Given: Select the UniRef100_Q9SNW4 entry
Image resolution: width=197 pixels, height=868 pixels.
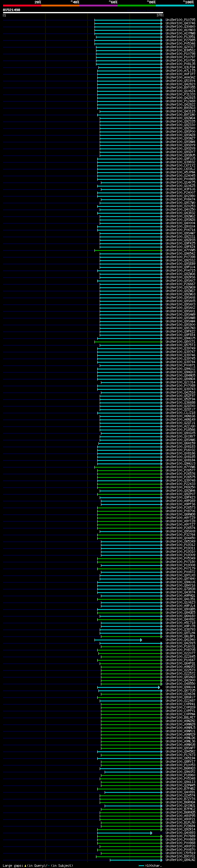Looking at the screenshot, I should coord(180,142).
